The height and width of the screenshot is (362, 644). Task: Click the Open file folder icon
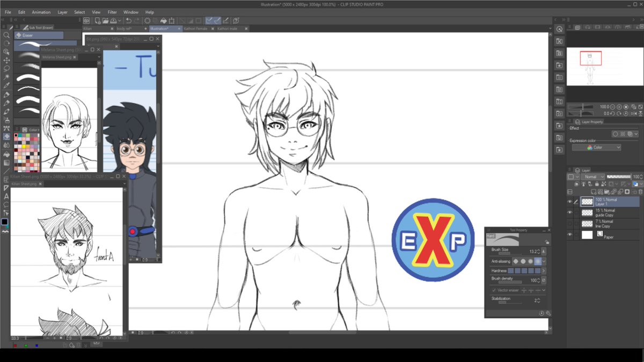click(x=105, y=20)
